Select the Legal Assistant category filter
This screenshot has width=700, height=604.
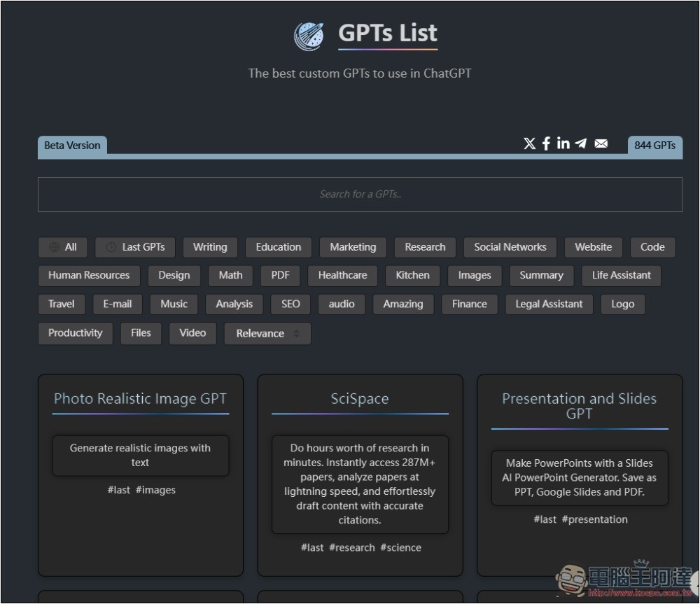(x=549, y=304)
